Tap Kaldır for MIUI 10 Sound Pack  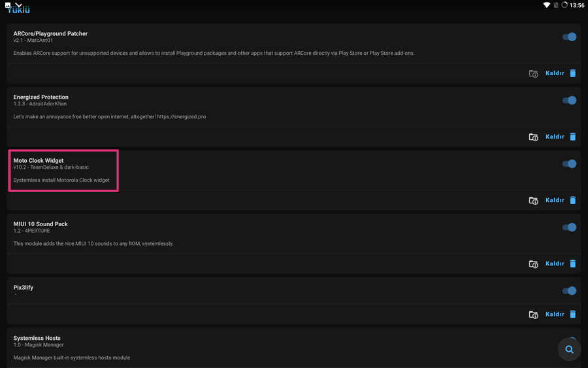tap(555, 263)
